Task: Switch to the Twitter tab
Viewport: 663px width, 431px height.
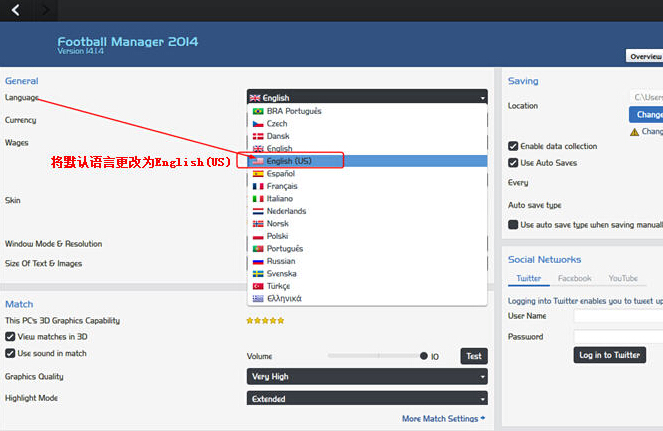Action: click(x=529, y=278)
